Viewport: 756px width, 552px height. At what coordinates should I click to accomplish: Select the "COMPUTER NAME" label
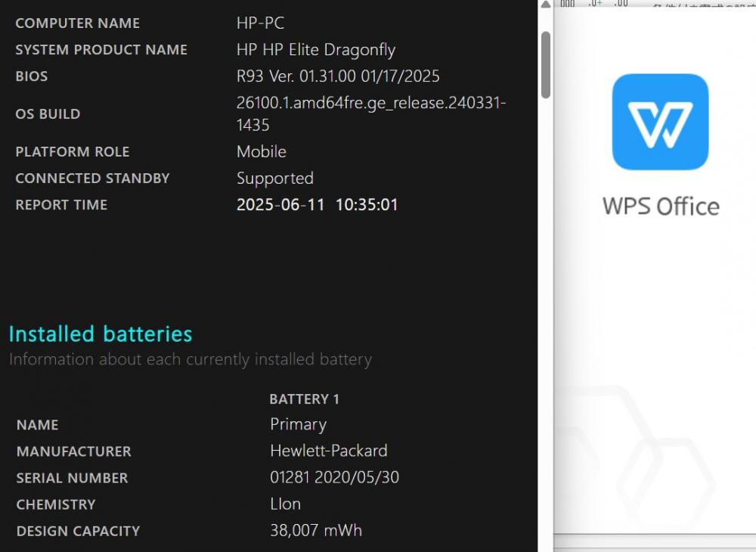[x=78, y=23]
